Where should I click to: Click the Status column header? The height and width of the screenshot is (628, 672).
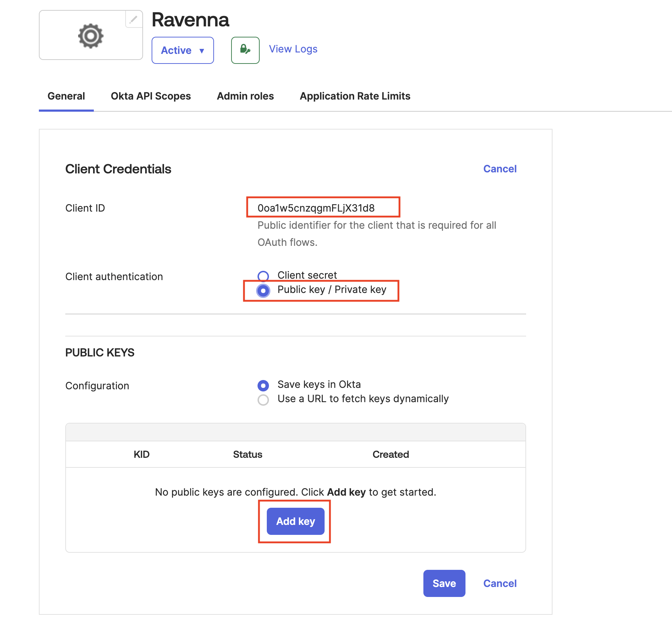(248, 454)
